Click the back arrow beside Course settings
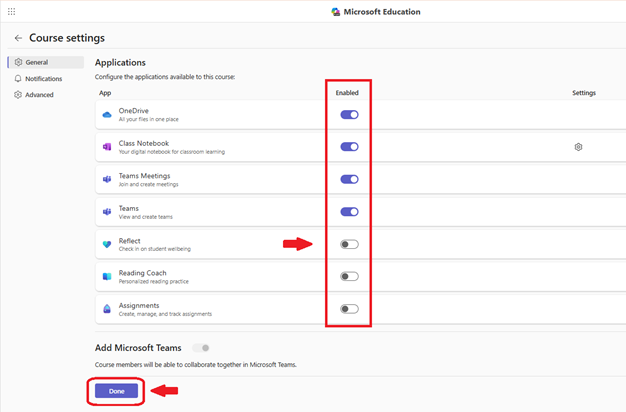 click(18, 38)
